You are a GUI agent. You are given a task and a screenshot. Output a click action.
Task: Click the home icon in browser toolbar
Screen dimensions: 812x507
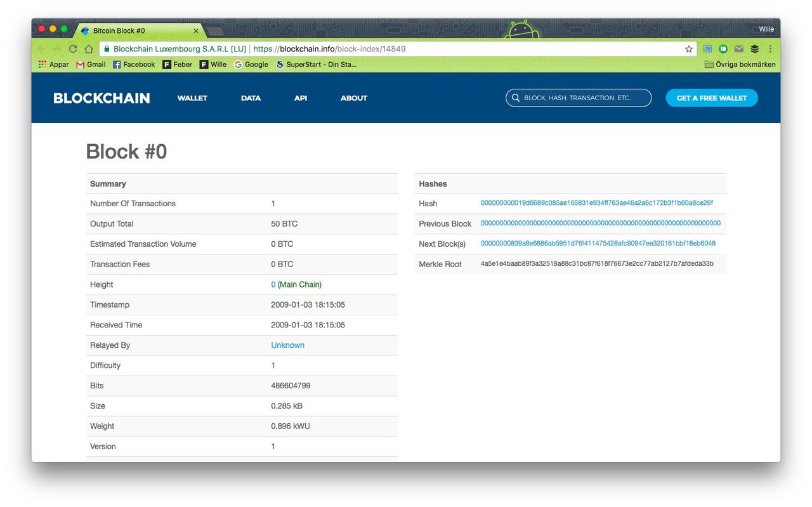click(89, 49)
